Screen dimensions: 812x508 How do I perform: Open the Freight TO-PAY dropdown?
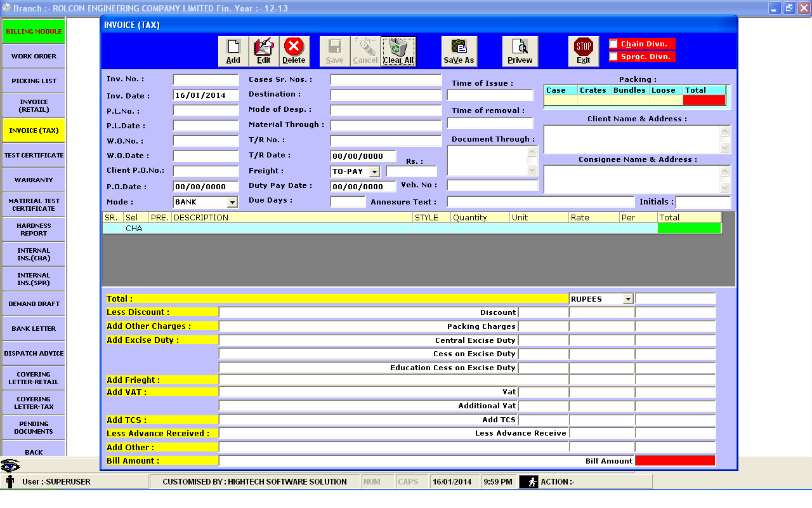(x=374, y=171)
